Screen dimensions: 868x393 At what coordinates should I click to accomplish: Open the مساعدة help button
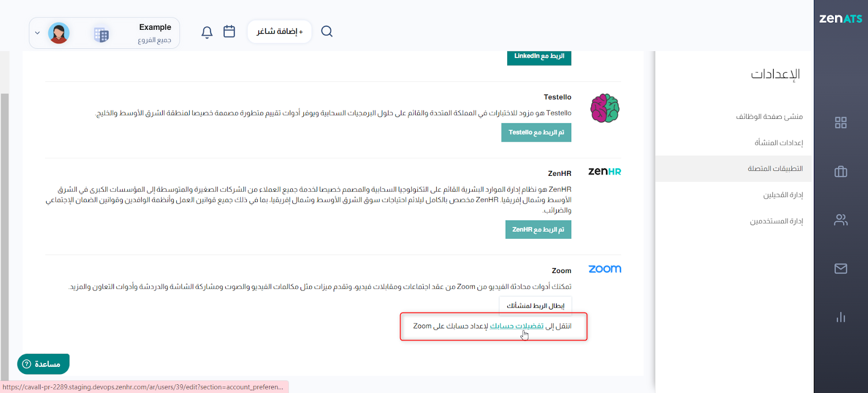43,364
